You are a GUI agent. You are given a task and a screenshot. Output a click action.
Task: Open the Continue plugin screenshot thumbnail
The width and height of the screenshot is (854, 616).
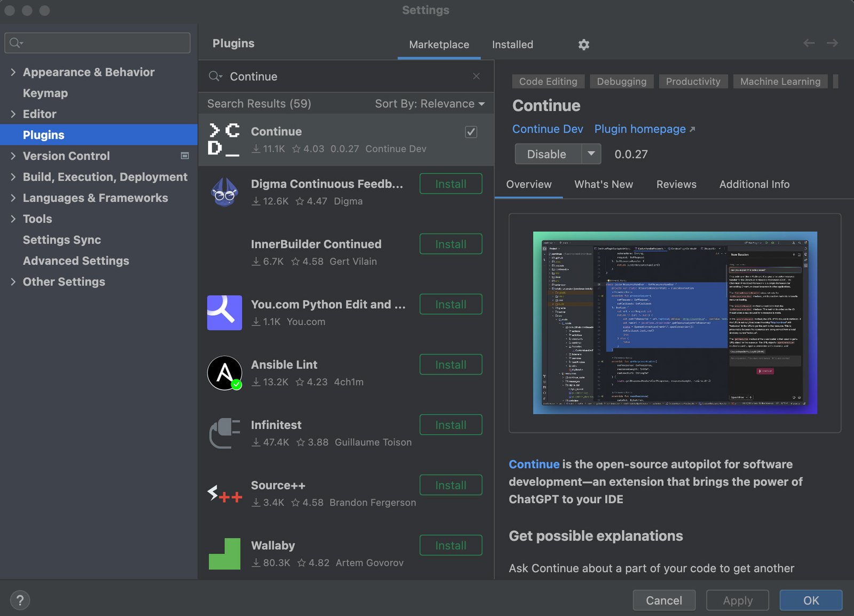pyautogui.click(x=675, y=323)
